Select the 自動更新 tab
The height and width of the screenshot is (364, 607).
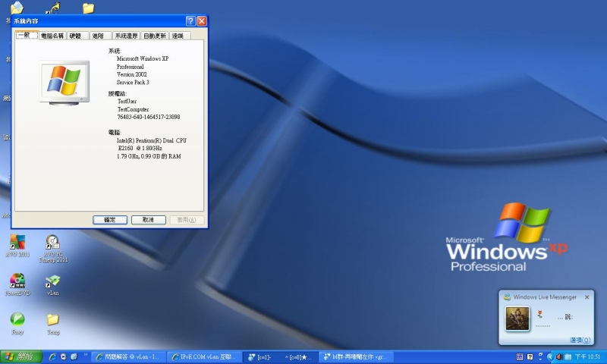click(154, 36)
